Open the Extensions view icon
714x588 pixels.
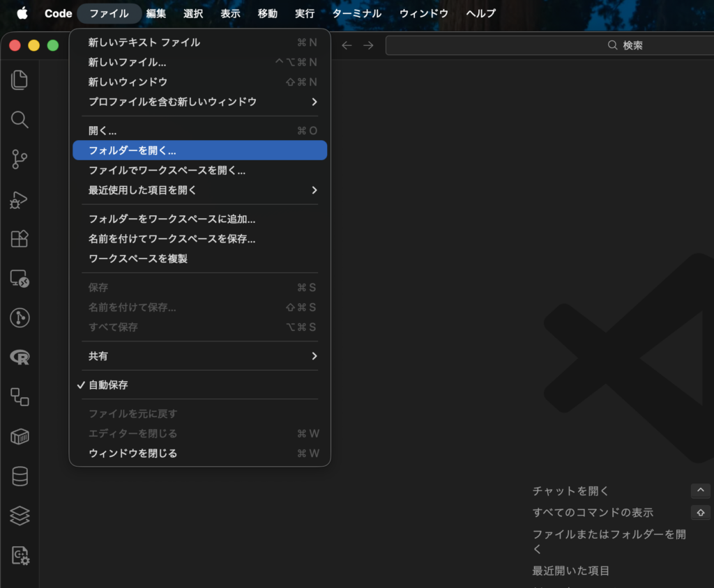(20, 239)
